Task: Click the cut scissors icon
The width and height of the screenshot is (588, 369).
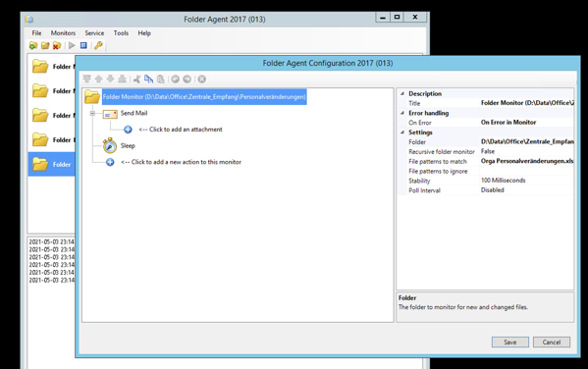Action: point(136,79)
